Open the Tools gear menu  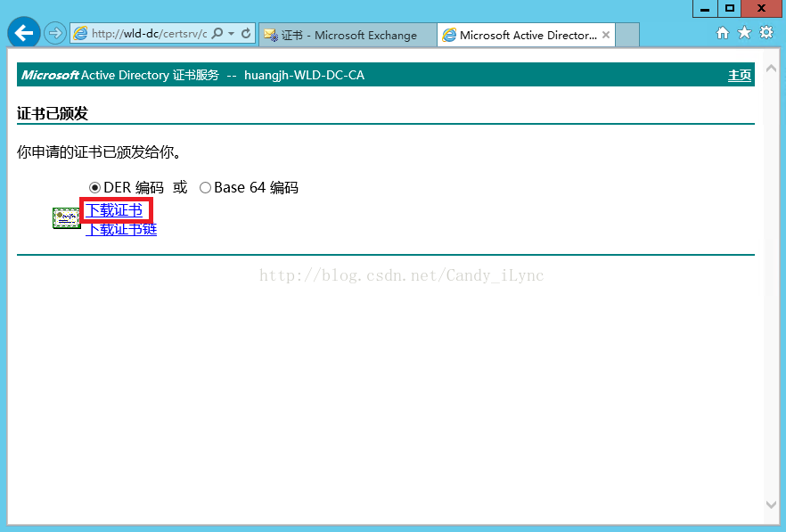766,33
